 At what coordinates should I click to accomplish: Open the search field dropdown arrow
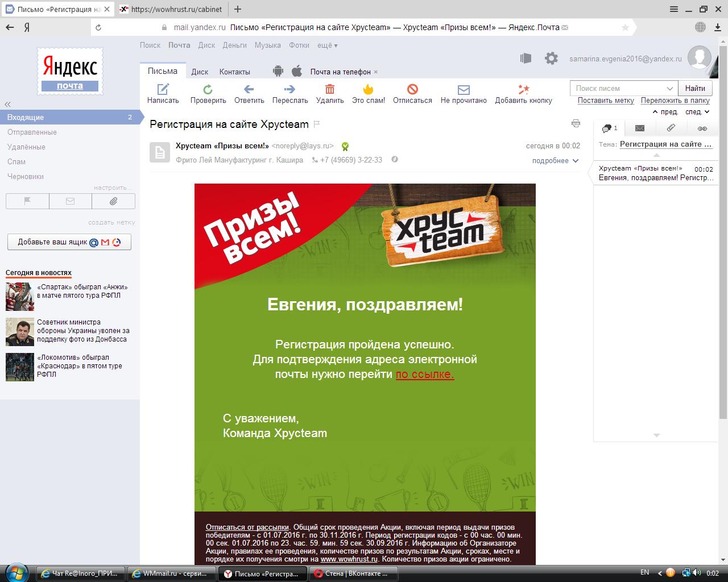pos(669,88)
